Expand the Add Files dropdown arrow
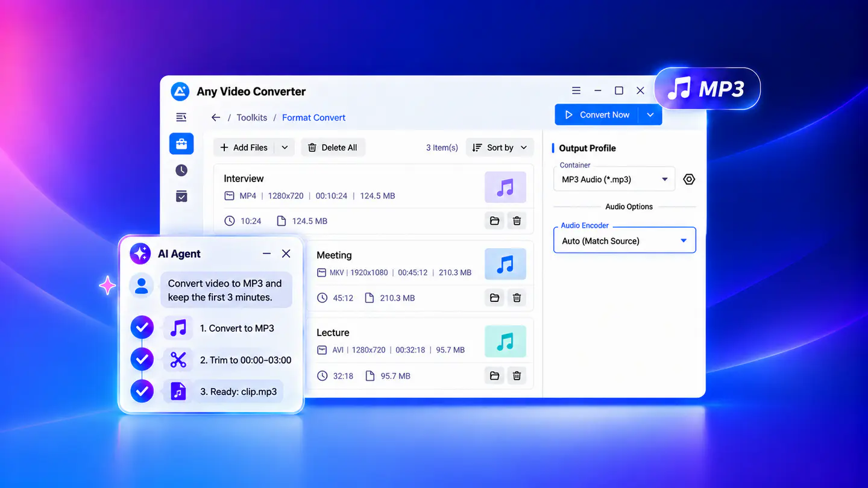This screenshot has height=488, width=868. (x=285, y=148)
